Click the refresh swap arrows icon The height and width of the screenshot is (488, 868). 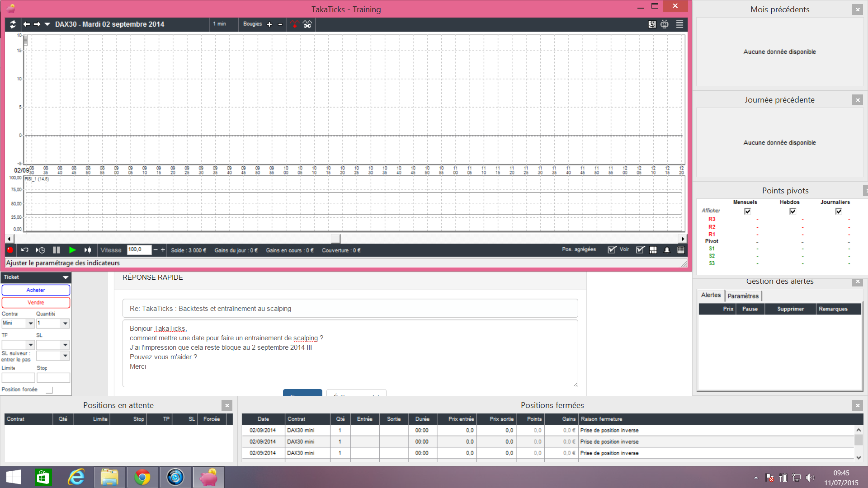coord(13,24)
